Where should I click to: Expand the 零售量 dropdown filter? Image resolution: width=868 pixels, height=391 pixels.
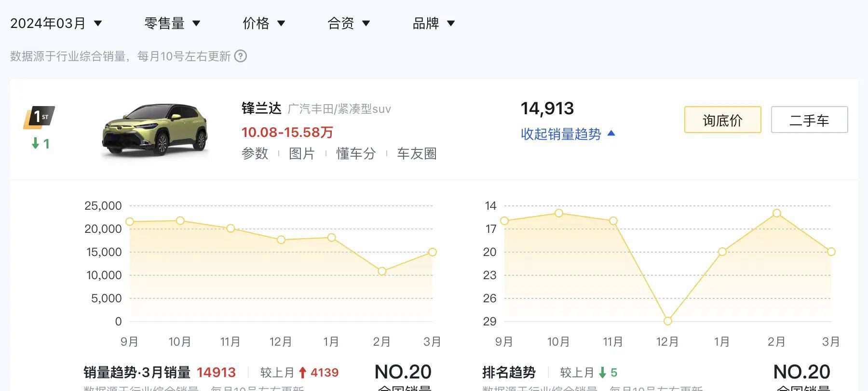[x=172, y=23]
